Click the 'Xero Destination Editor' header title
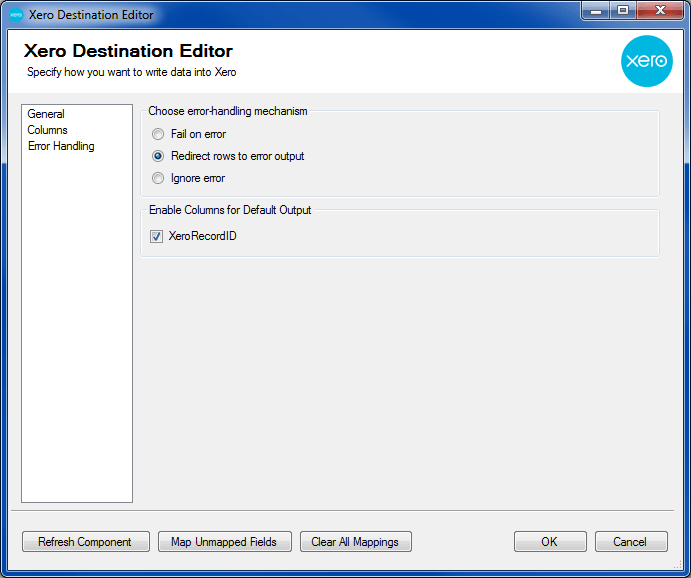This screenshot has height=578, width=691. (128, 51)
